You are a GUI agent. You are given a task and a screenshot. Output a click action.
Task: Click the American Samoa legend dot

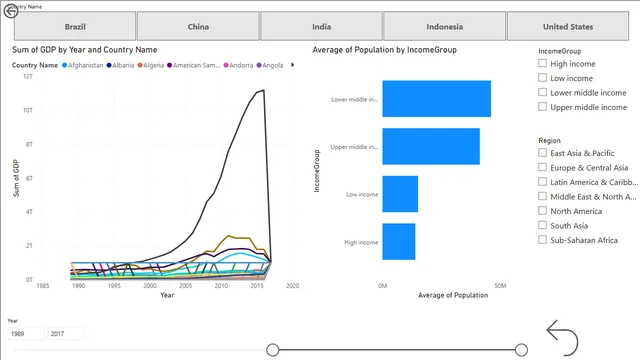169,65
